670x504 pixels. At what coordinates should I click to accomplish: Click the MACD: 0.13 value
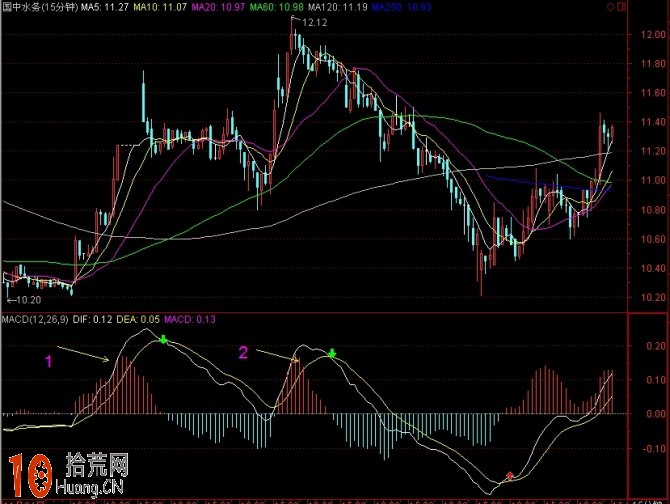tap(190, 319)
